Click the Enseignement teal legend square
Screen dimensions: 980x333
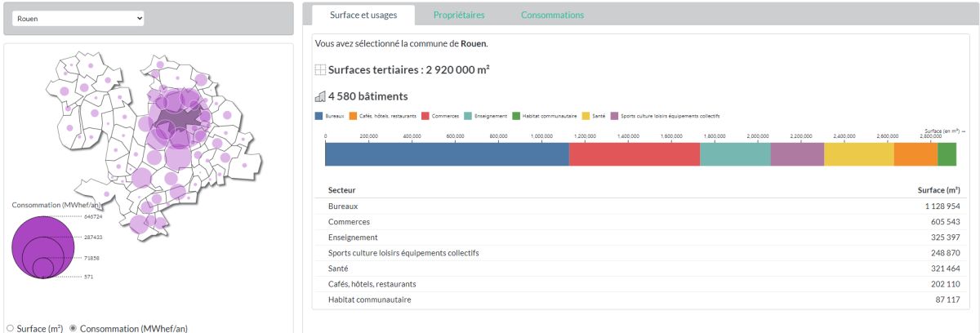(x=467, y=116)
